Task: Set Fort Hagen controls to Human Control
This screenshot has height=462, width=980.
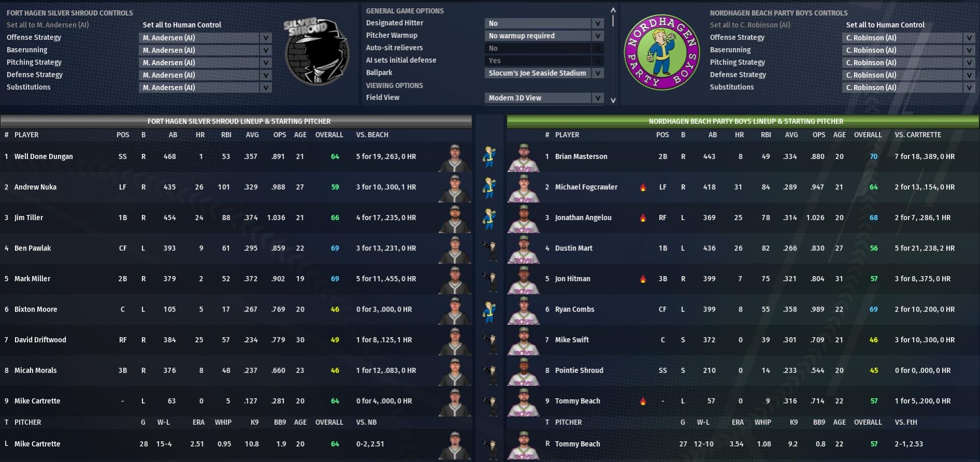Action: click(182, 25)
